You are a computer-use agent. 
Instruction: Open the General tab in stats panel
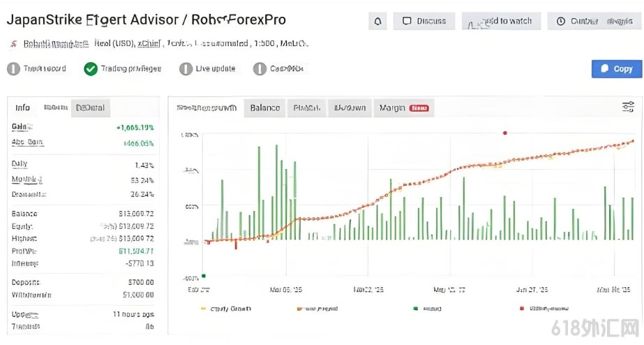point(91,108)
